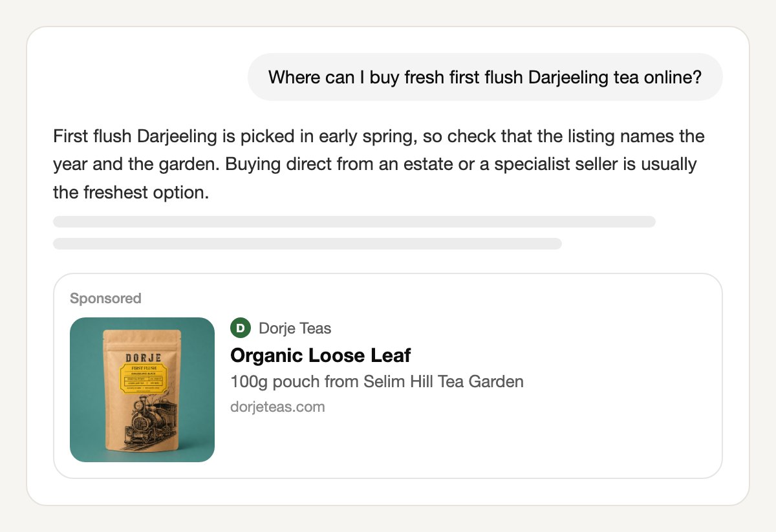Select the '100g pouch from Selim Hill Tea Garden' description
The height and width of the screenshot is (532, 776).
(377, 381)
